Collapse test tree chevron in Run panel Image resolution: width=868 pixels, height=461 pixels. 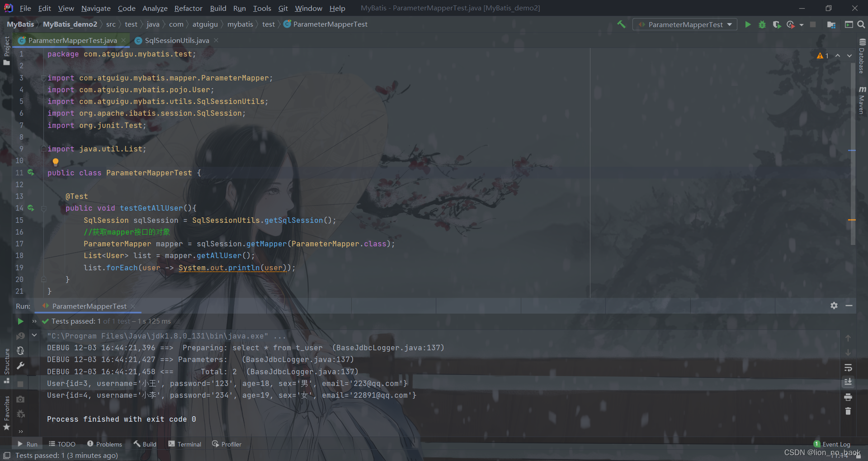[x=34, y=335]
